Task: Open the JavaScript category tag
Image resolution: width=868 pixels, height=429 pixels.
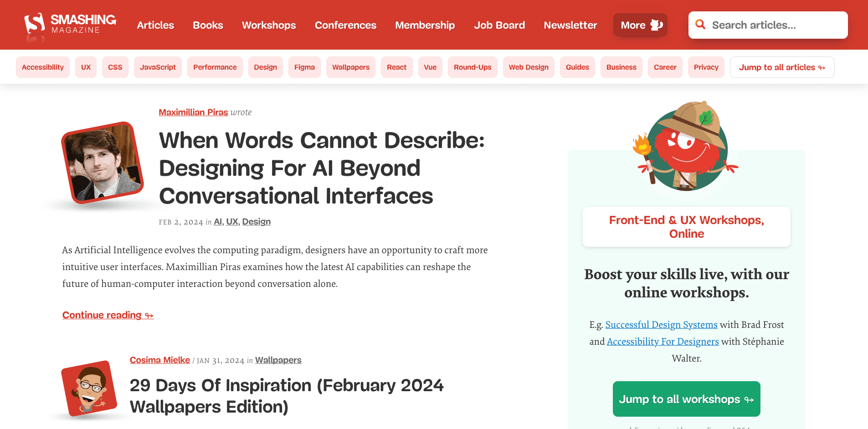Action: click(158, 67)
